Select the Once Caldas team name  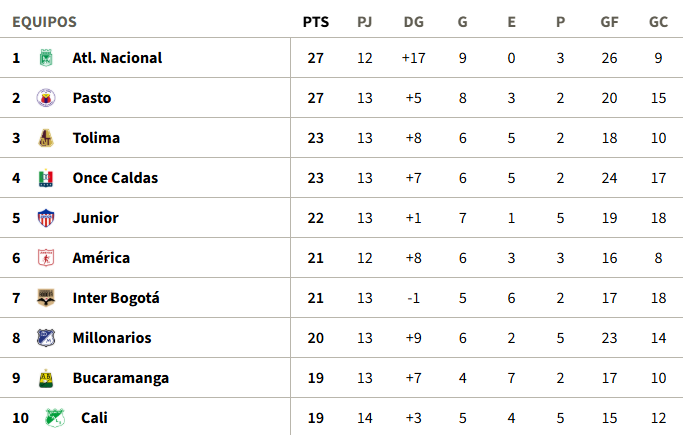[115, 178]
